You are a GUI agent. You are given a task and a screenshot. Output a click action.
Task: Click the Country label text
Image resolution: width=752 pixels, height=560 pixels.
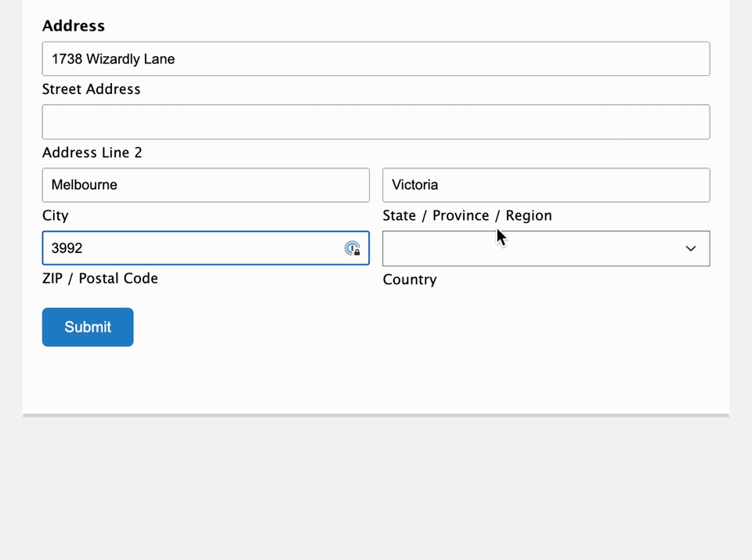(x=410, y=280)
